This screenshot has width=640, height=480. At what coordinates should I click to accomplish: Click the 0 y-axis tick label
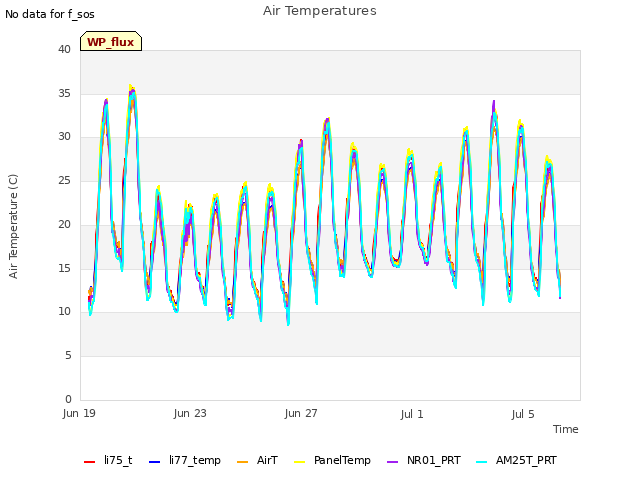point(68,399)
